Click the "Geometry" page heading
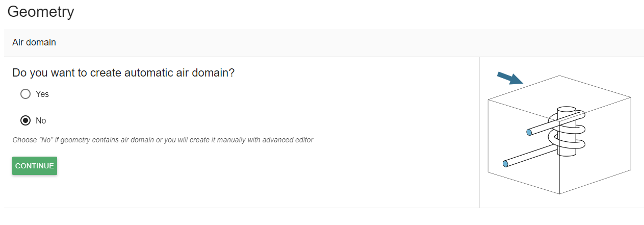This screenshot has height=225, width=644. click(x=41, y=12)
